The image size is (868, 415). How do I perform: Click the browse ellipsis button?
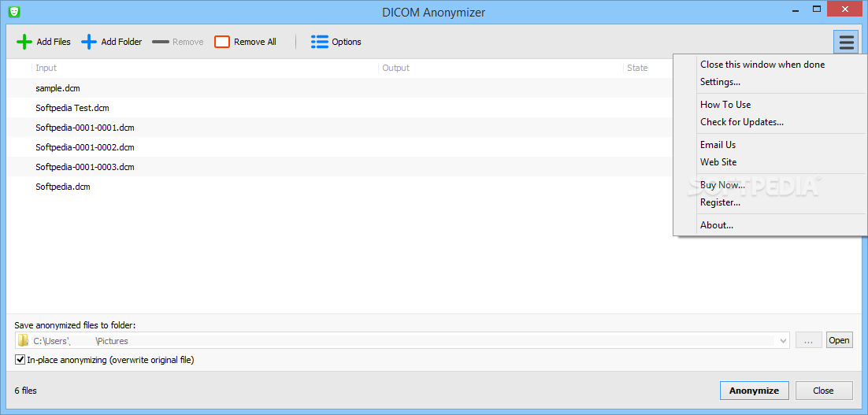[x=809, y=340]
